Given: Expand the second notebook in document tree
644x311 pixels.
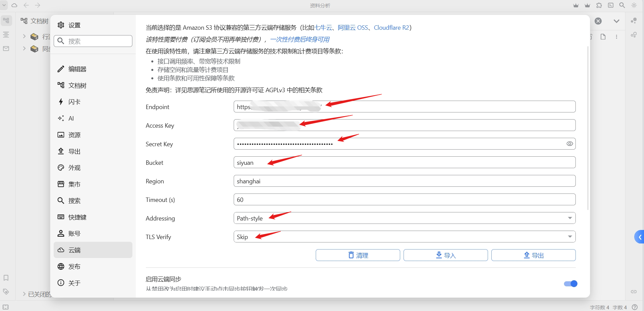Looking at the screenshot, I should point(24,49).
